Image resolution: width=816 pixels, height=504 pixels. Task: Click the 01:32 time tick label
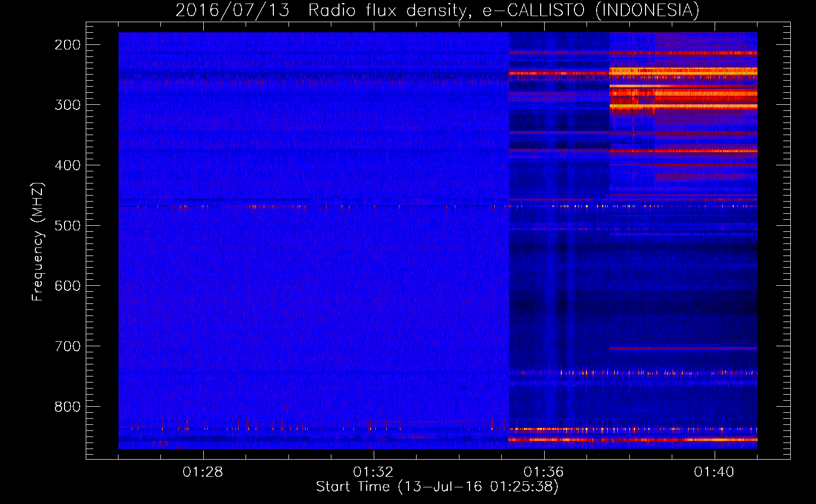click(x=373, y=472)
